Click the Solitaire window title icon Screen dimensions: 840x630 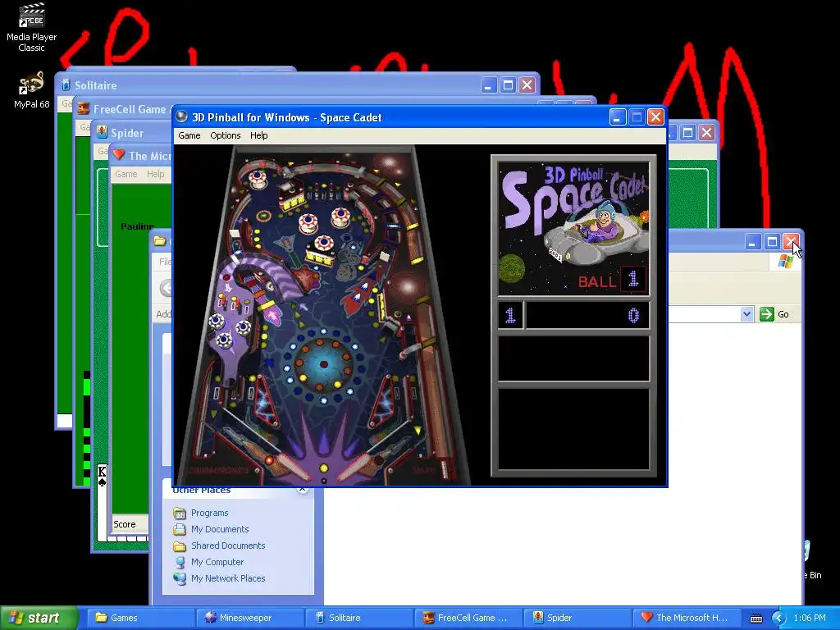point(66,84)
